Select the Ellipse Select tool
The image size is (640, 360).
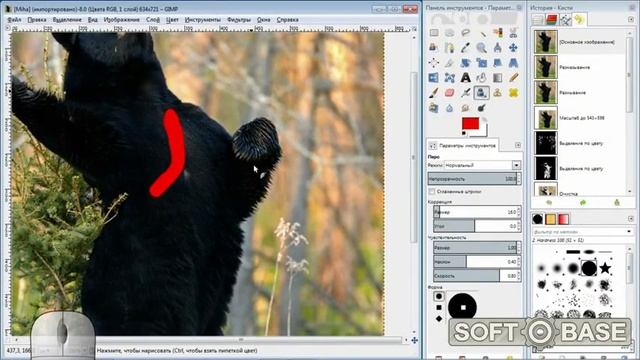450,33
